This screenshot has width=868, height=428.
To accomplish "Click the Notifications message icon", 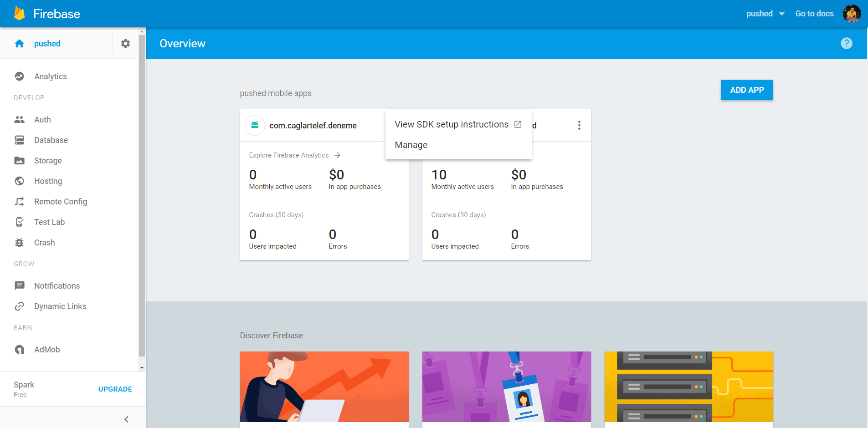I will pos(19,286).
